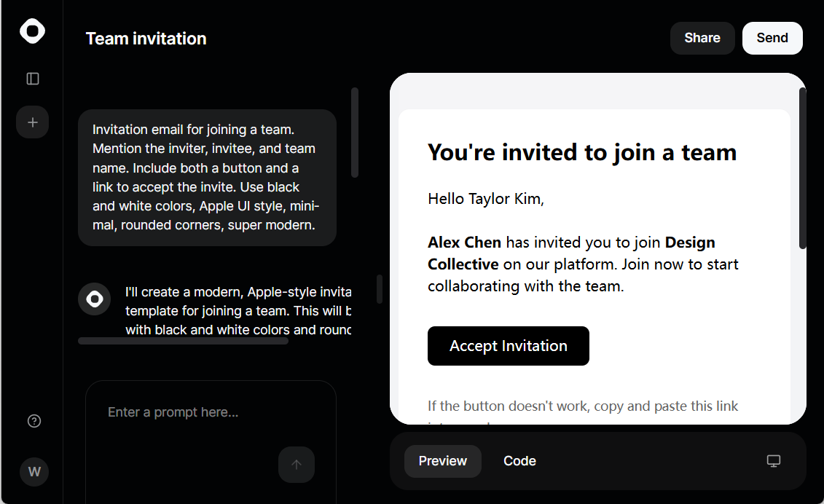Image resolution: width=824 pixels, height=504 pixels.
Task: Click the Send button
Action: 772,38
